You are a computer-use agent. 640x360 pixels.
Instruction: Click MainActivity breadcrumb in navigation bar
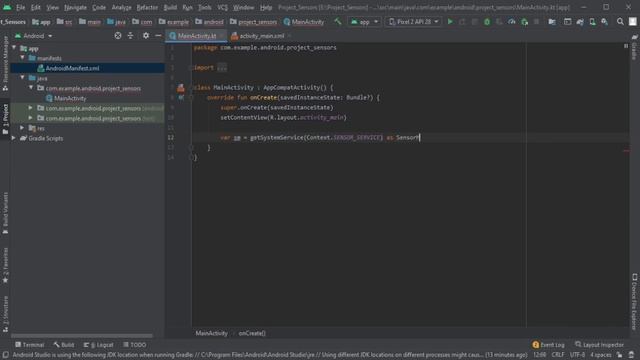coord(304,22)
